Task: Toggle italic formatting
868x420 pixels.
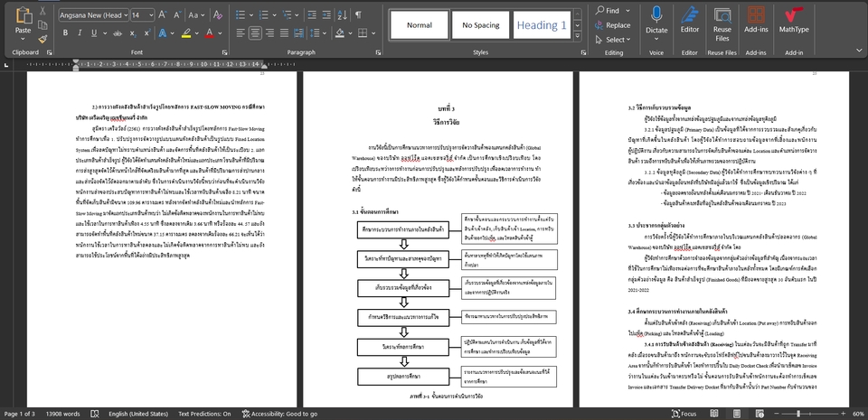Action: [80, 33]
